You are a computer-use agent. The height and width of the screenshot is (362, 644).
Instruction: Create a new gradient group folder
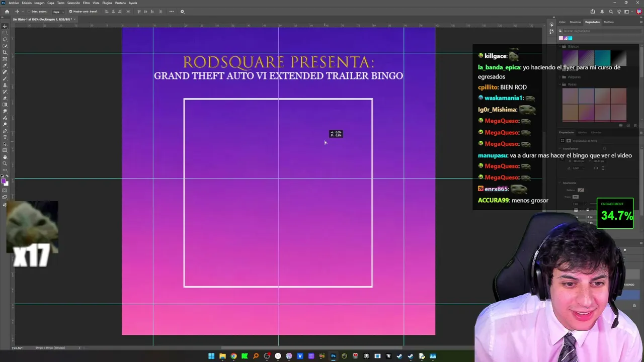click(621, 126)
